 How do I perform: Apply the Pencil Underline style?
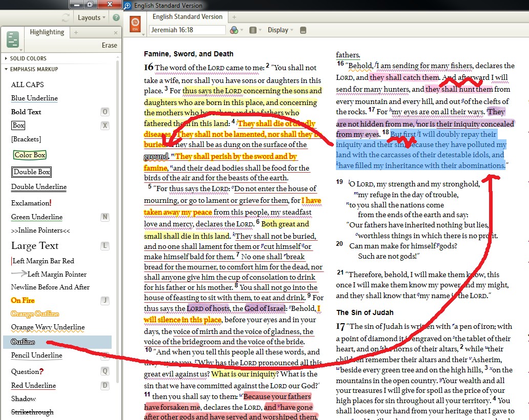tap(37, 355)
